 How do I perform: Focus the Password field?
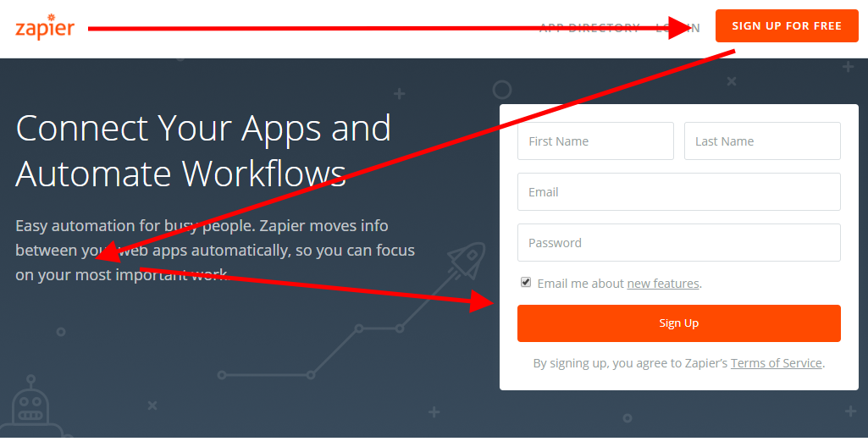(678, 243)
